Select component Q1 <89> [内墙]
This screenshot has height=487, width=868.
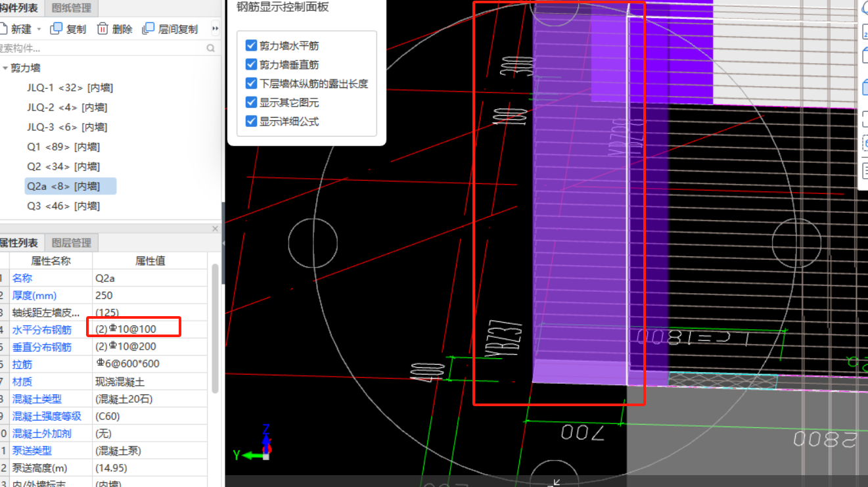[x=64, y=147]
